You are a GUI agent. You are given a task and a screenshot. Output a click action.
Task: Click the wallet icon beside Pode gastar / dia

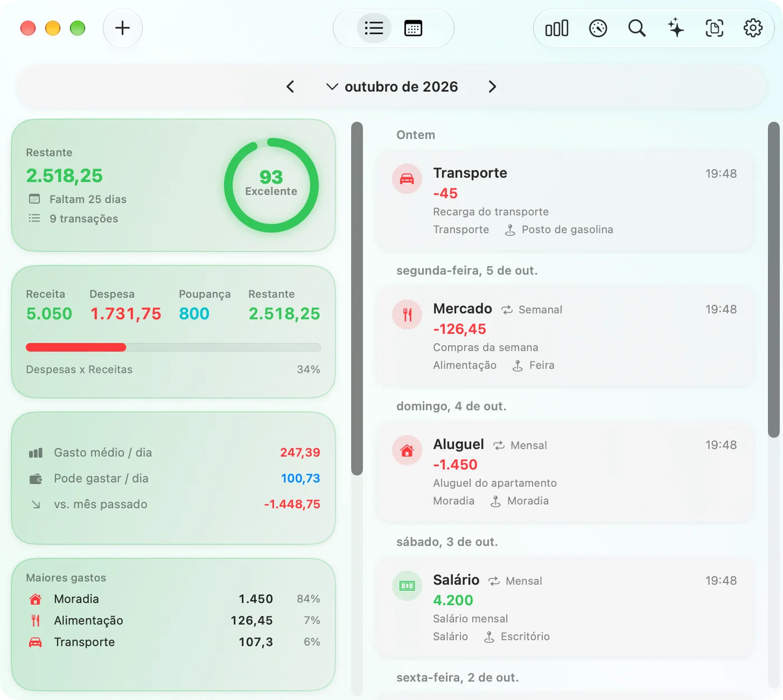coord(36,479)
